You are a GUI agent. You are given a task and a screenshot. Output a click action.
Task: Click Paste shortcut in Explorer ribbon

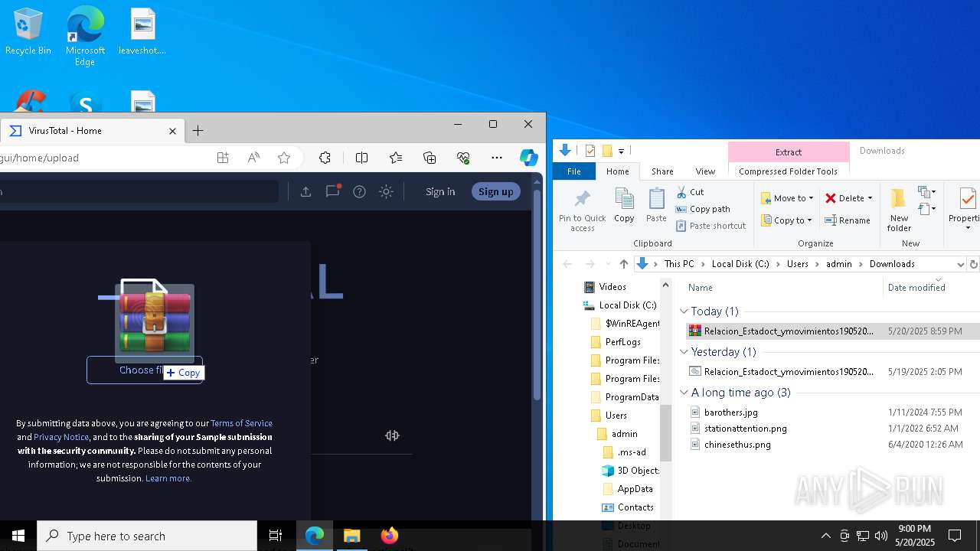(x=711, y=226)
